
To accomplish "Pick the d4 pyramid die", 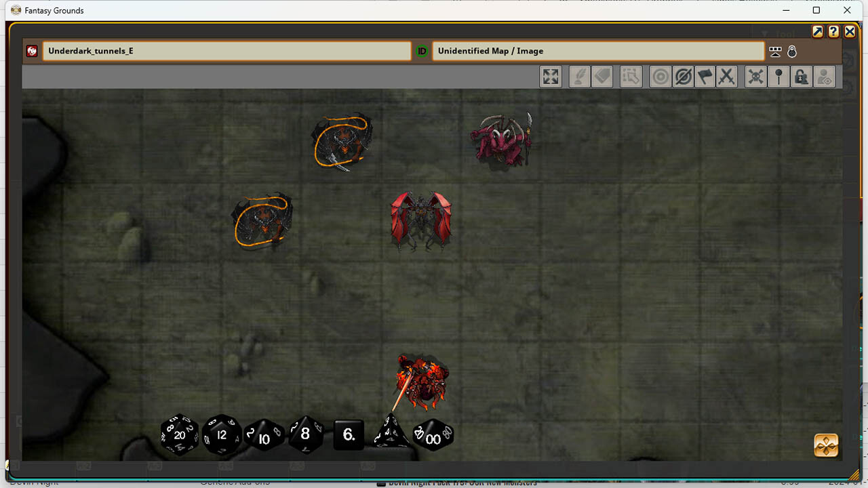I will point(391,432).
